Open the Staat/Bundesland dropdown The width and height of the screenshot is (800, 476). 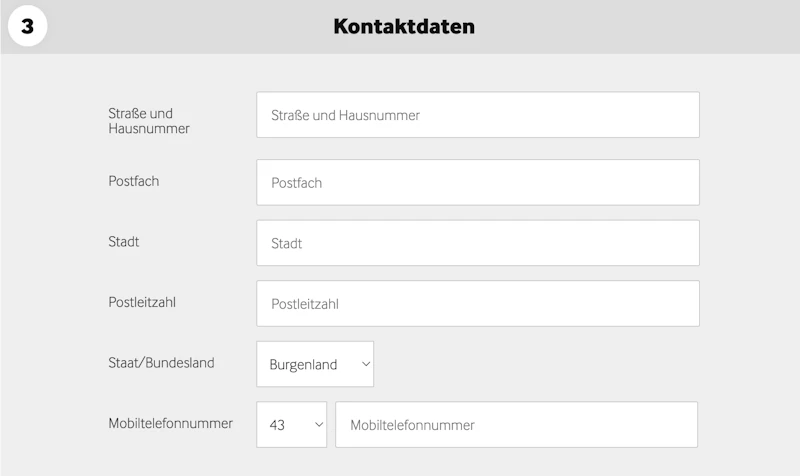(315, 364)
